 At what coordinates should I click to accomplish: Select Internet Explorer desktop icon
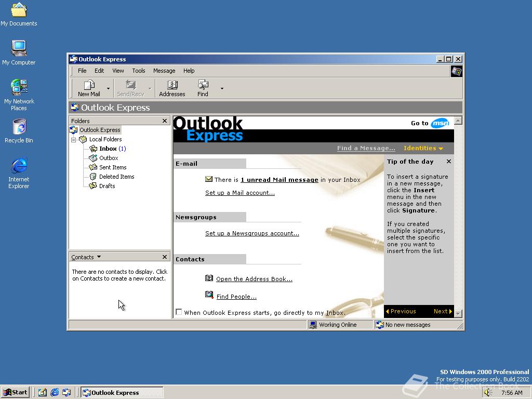point(19,166)
